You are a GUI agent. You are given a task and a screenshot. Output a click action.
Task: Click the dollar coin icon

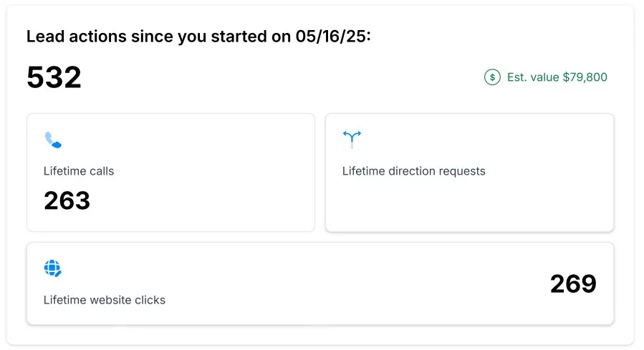pyautogui.click(x=492, y=77)
